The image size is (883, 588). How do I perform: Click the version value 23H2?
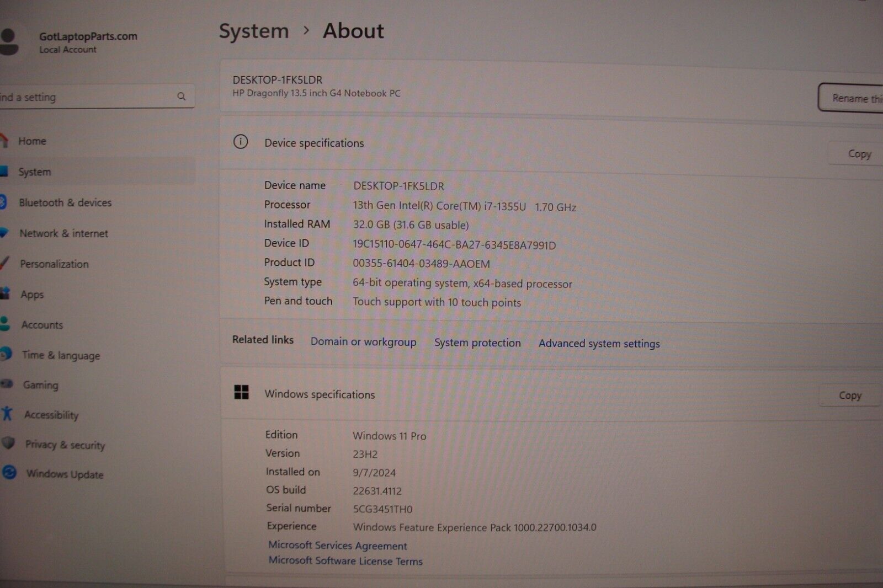point(365,455)
